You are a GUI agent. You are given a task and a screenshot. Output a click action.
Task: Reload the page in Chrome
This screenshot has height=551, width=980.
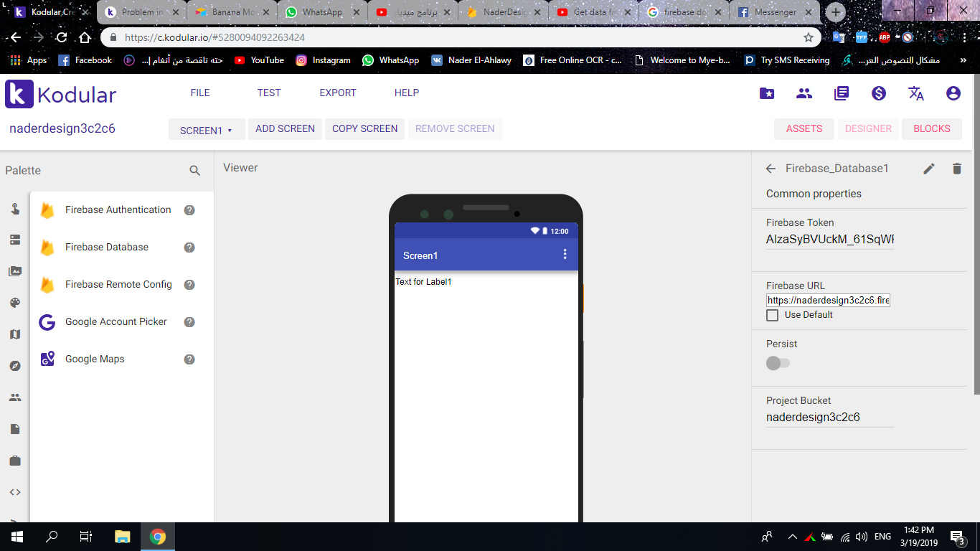[x=62, y=37]
